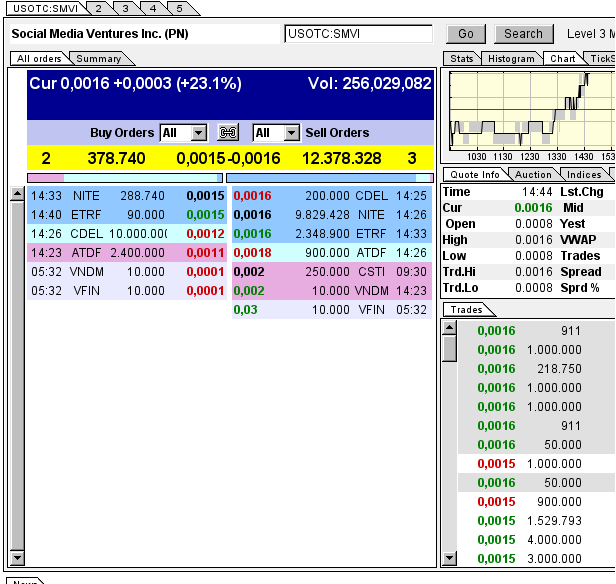The width and height of the screenshot is (616, 584).
Task: Switch to tab 3
Action: (x=125, y=8)
